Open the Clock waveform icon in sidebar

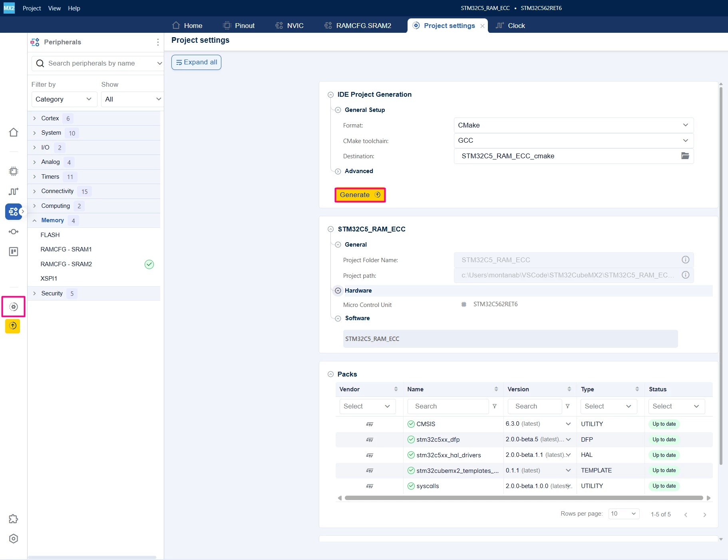click(x=14, y=191)
